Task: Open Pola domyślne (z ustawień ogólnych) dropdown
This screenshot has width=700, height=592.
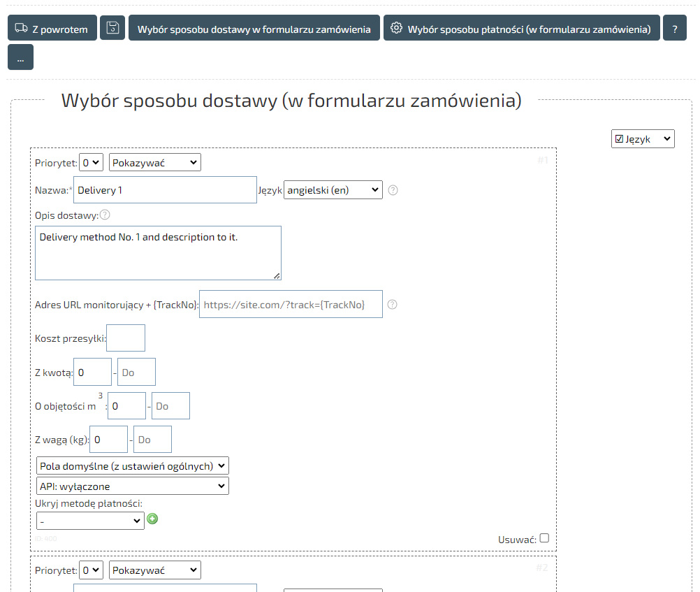Action: (132, 465)
